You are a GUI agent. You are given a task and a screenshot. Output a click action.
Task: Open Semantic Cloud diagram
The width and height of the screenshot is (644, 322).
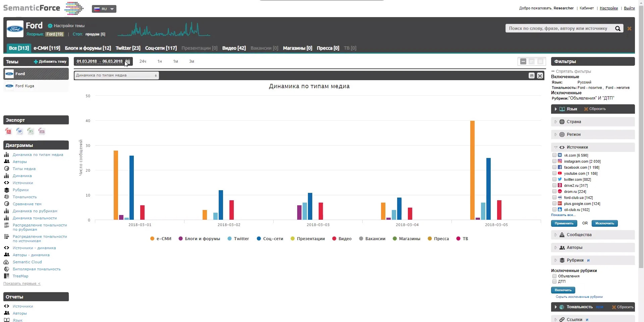pos(27,262)
